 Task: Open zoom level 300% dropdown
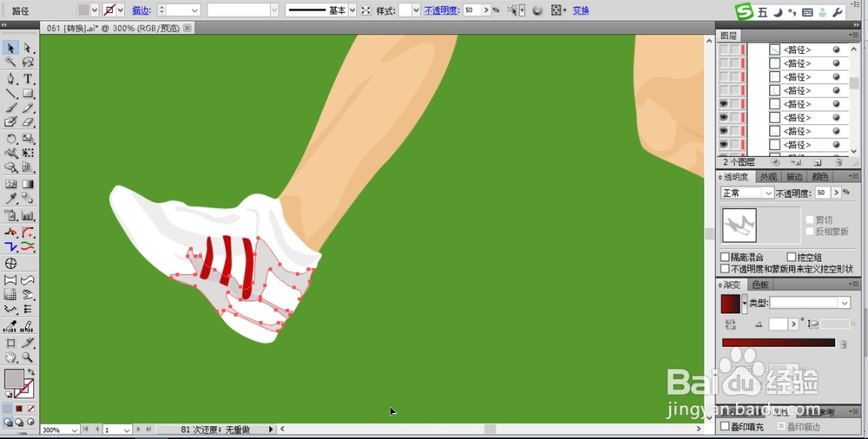[74, 429]
